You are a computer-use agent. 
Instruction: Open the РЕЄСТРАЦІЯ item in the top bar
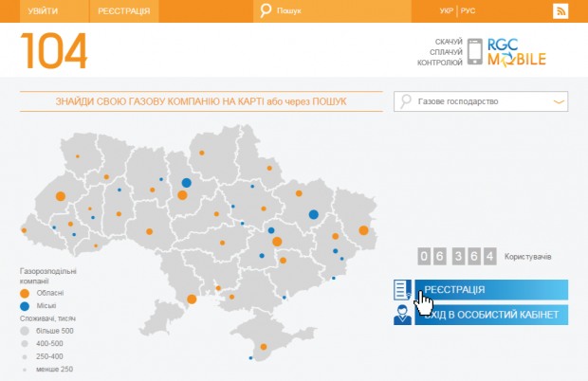click(123, 11)
